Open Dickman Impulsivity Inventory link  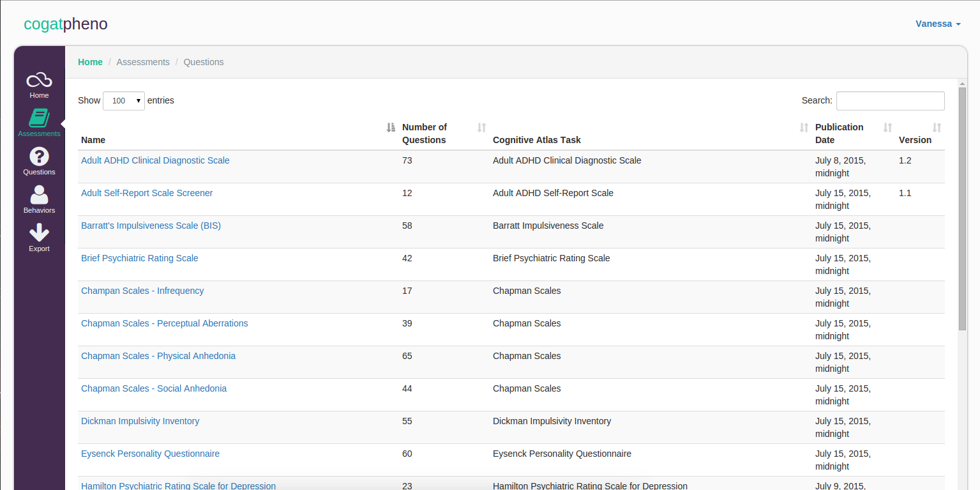coord(140,421)
